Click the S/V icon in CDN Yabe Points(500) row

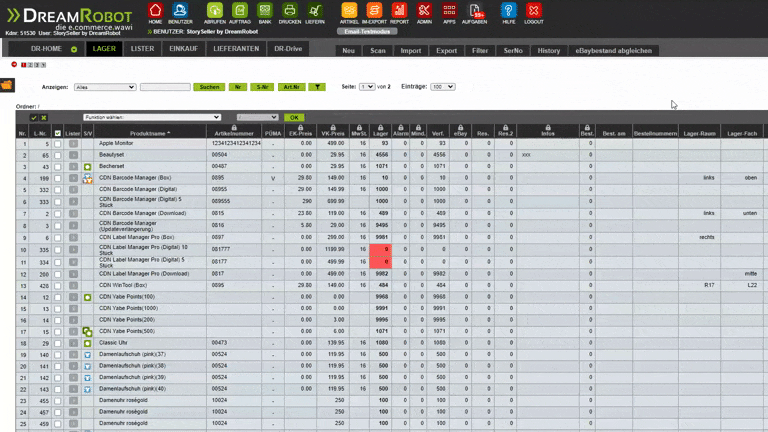[87, 332]
